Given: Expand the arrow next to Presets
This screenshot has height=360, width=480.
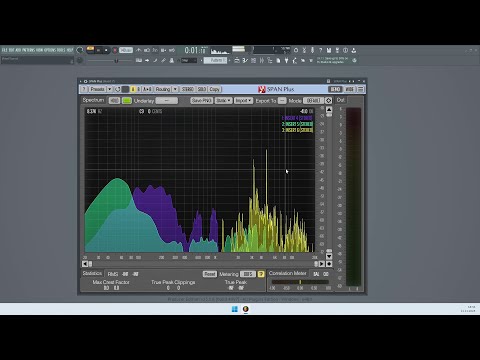Looking at the screenshot, I should tap(109, 89).
